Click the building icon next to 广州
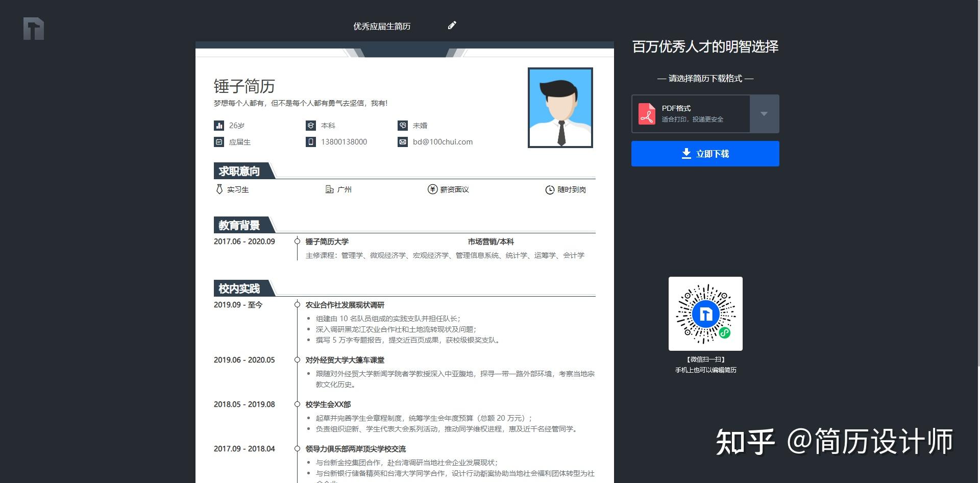Image resolution: width=980 pixels, height=483 pixels. tap(330, 189)
